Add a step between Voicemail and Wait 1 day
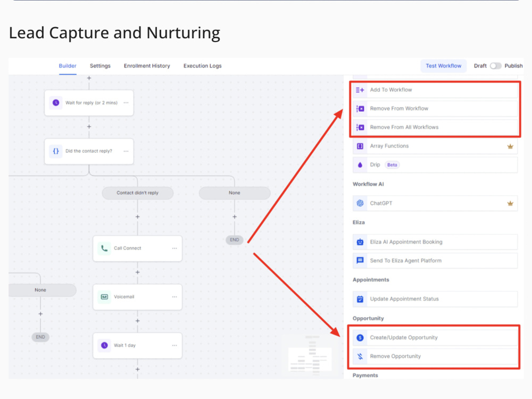The image size is (532, 399). tap(137, 321)
